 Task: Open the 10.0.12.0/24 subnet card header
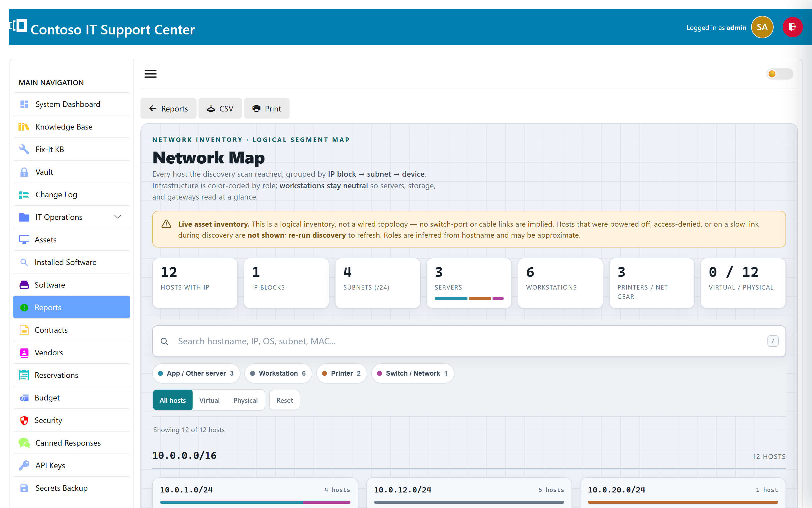tap(469, 490)
